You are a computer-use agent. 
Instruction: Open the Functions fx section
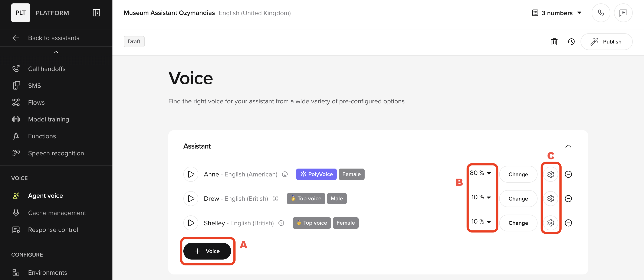(x=42, y=136)
